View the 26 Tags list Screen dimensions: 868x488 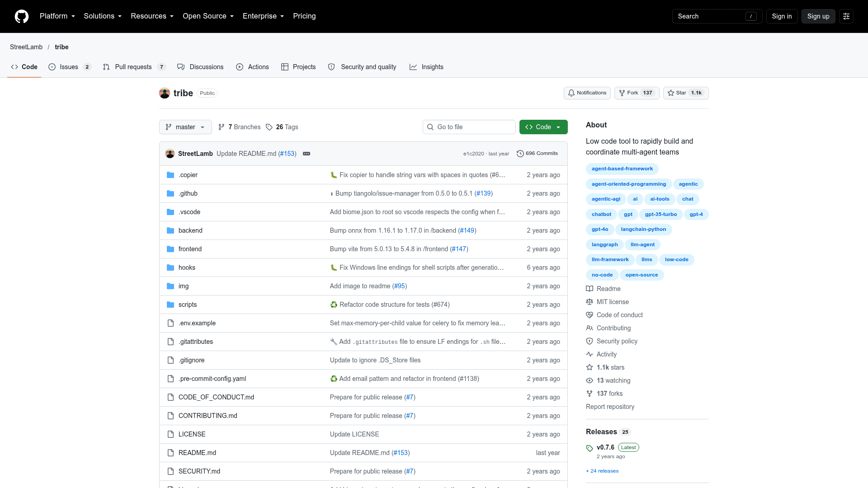tap(282, 127)
